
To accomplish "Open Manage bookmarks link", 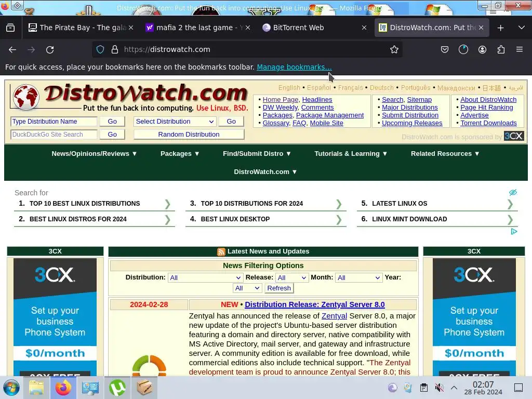I will pyautogui.click(x=294, y=67).
